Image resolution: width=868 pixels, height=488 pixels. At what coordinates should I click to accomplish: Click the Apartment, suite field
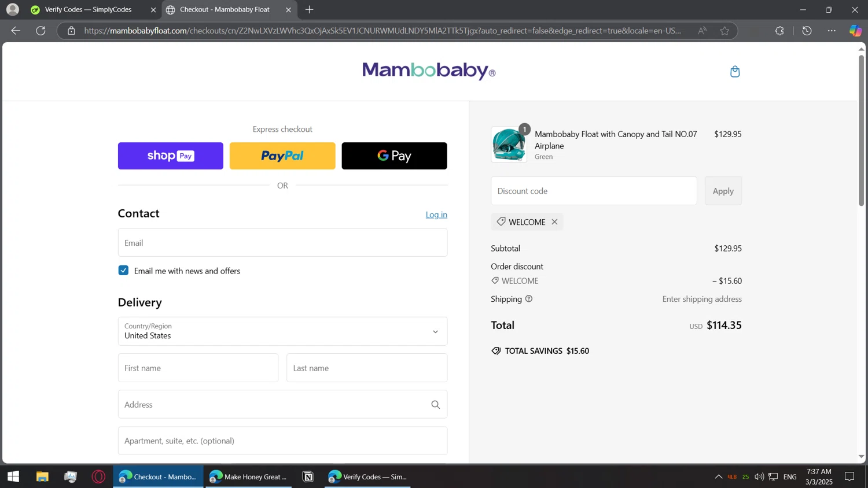(282, 441)
